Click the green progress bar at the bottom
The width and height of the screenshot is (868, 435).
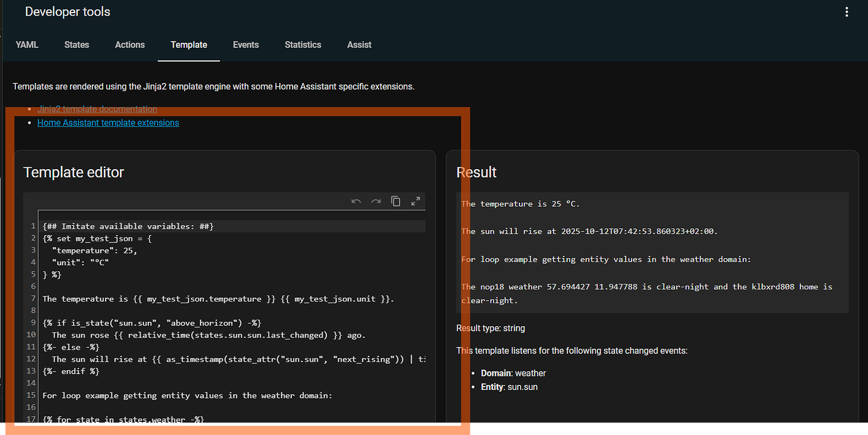coord(667,432)
